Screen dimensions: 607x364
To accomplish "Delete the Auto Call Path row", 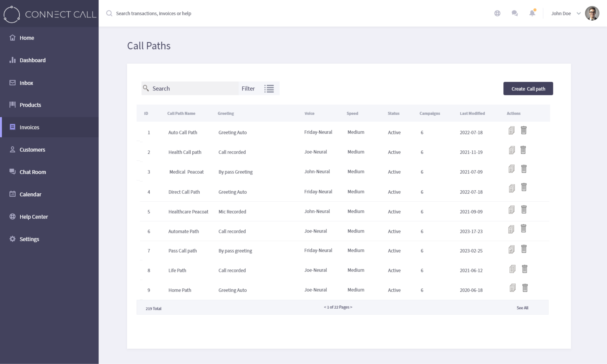I will (524, 130).
